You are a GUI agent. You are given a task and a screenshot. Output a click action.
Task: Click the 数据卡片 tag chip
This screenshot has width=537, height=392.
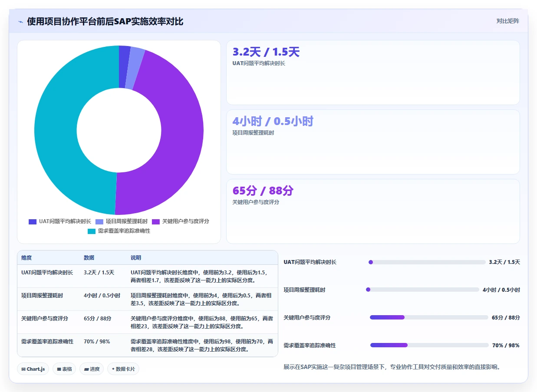tap(123, 369)
